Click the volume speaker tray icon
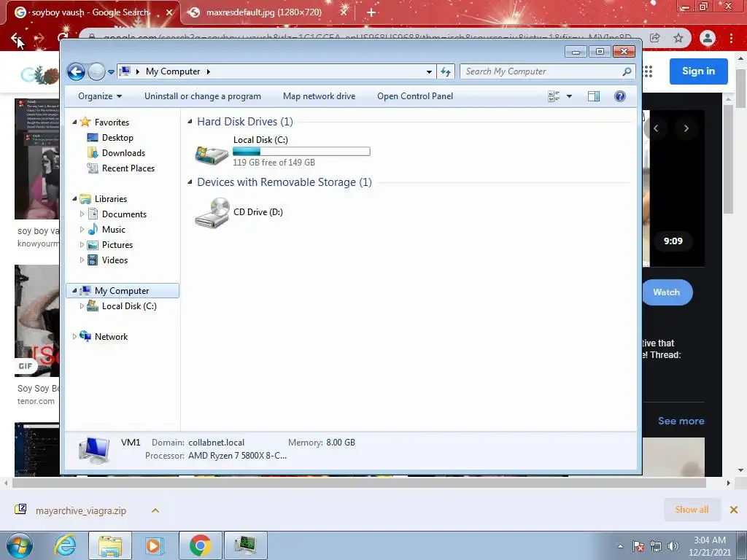 pos(673,545)
